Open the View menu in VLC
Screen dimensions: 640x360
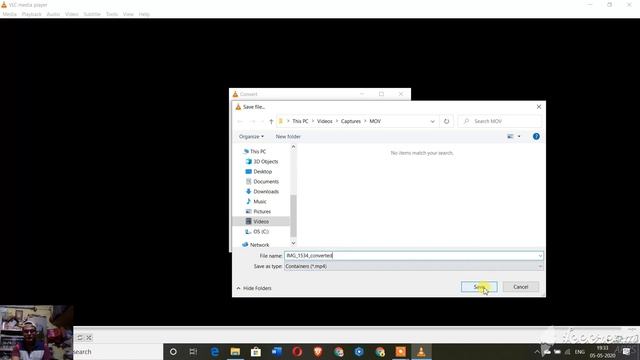[128, 14]
